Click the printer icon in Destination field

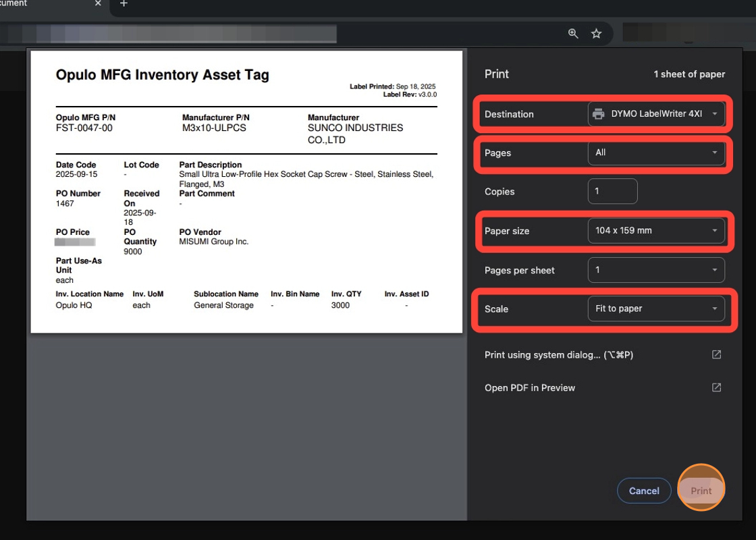pos(598,114)
